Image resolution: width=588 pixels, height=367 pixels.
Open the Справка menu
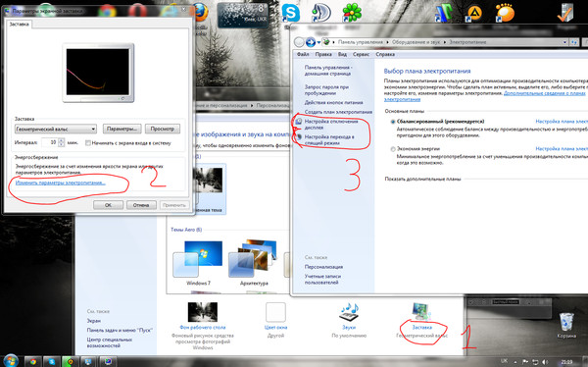(x=385, y=54)
